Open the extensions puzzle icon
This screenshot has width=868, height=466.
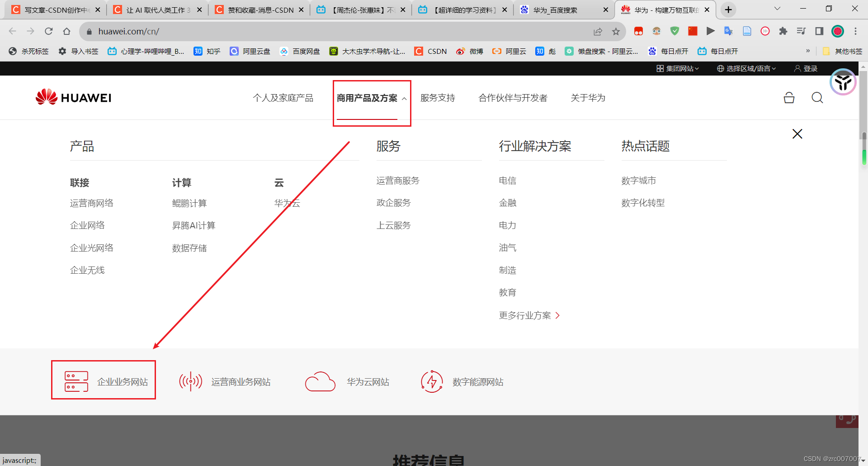[x=783, y=31]
